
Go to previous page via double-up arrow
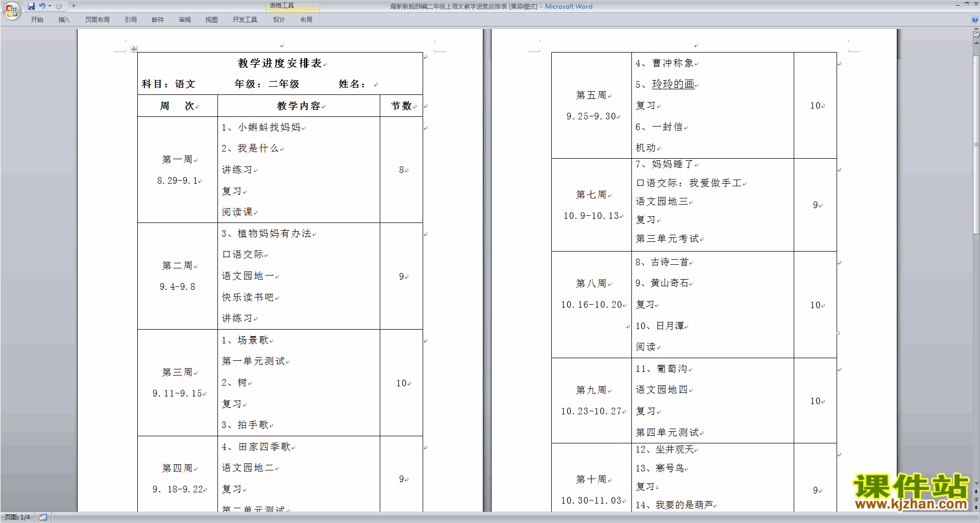pos(976,491)
